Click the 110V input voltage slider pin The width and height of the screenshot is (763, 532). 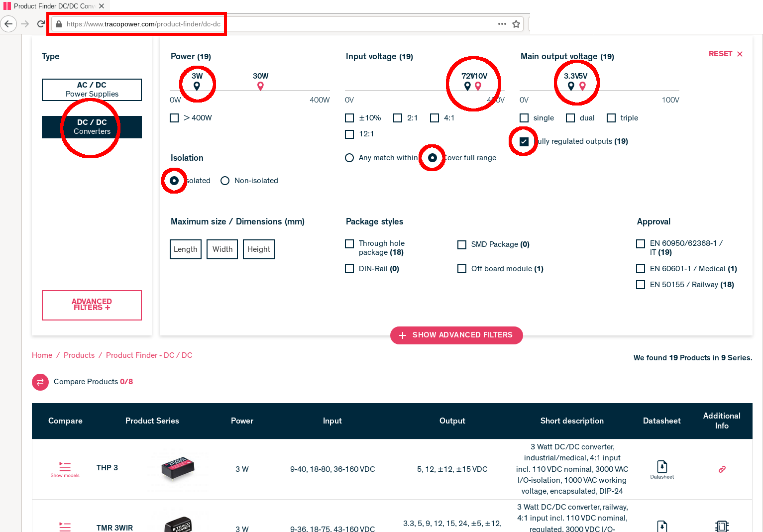(478, 86)
